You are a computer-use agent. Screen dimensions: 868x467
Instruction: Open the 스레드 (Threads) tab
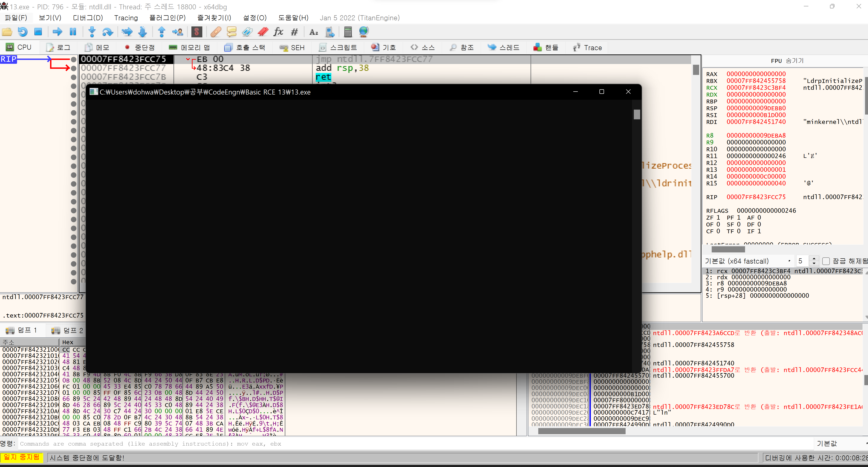coord(504,48)
